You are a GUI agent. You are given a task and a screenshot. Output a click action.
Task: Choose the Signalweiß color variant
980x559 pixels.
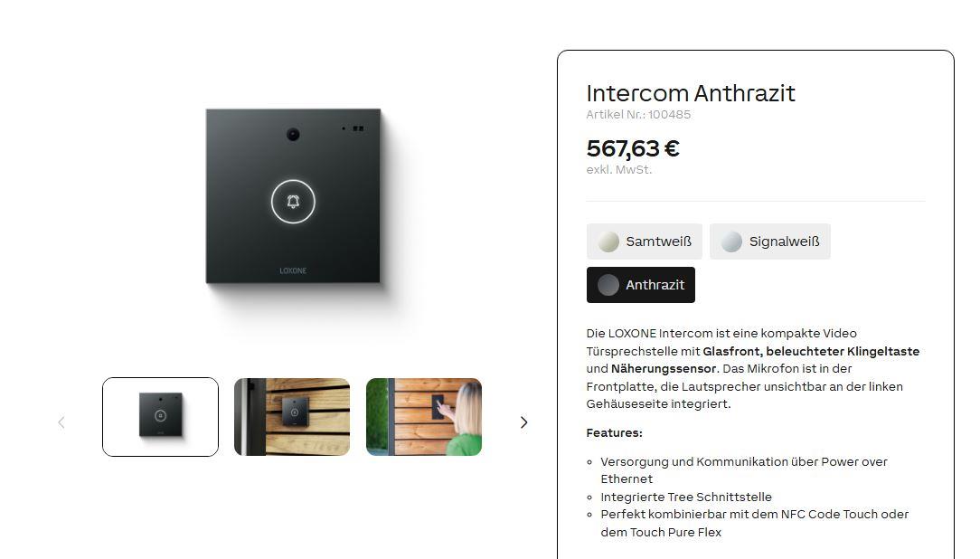[770, 242]
